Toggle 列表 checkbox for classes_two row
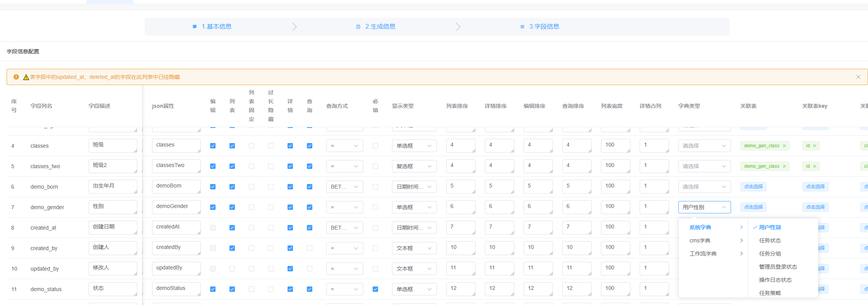This screenshot has width=868, height=305. tap(232, 166)
